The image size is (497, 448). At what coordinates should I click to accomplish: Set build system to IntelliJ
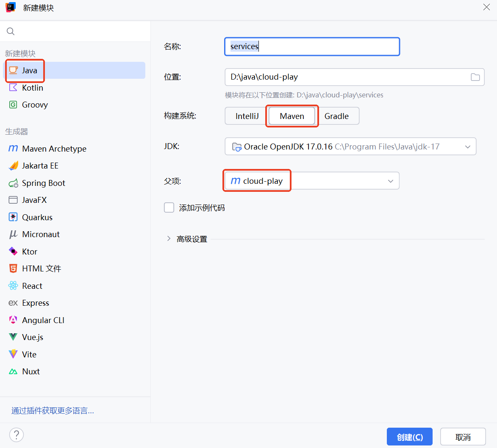(247, 116)
